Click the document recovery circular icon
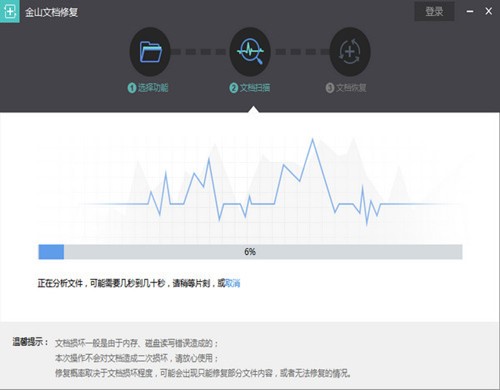The image size is (500, 390). click(x=350, y=52)
